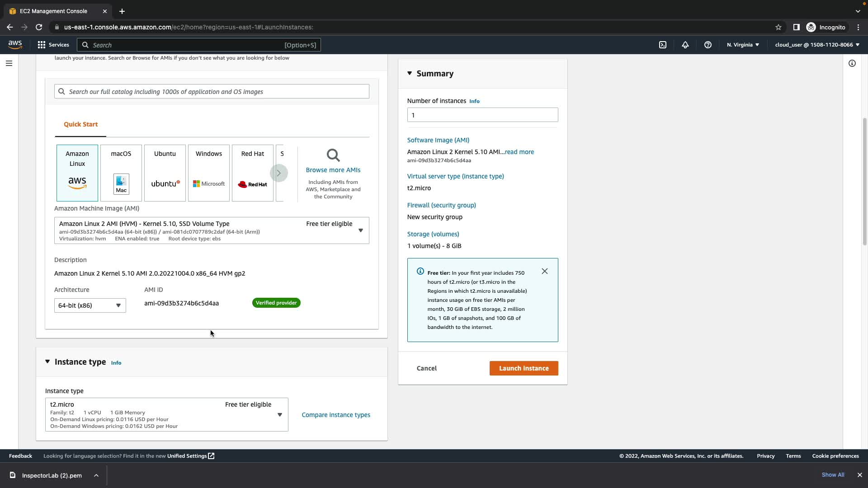
Task: Open the N. Virginia region menu
Action: pos(743,45)
